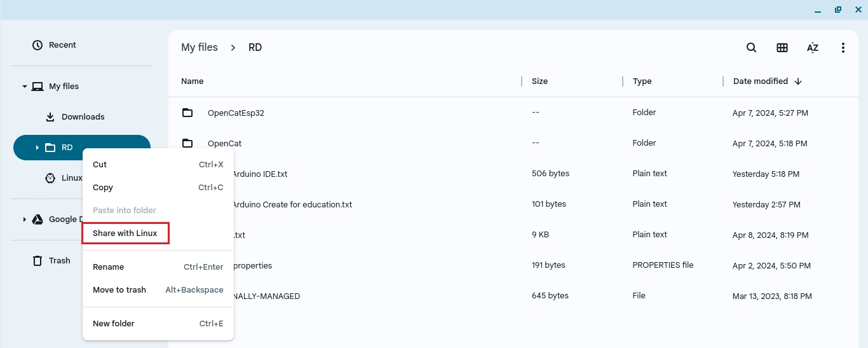
Task: Collapse the My files tree
Action: click(25, 87)
